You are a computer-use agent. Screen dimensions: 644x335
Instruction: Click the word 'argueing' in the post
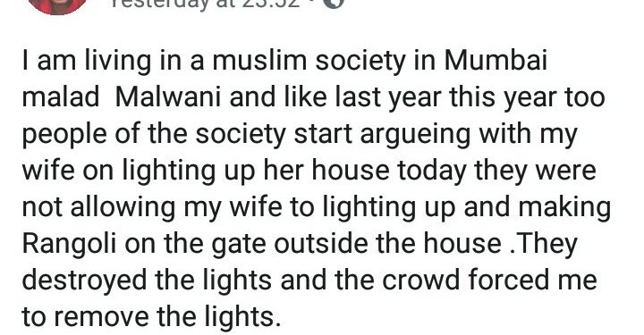[x=415, y=135]
